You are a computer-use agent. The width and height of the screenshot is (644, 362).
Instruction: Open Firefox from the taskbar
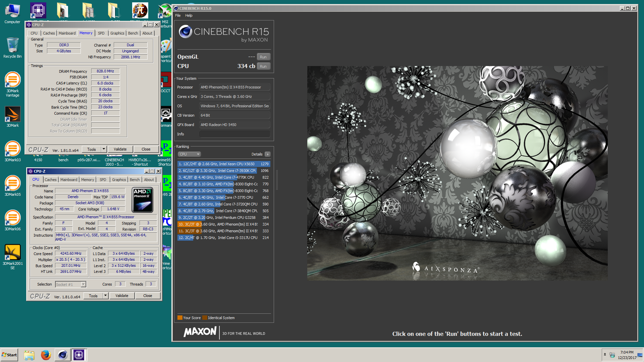tap(46, 355)
